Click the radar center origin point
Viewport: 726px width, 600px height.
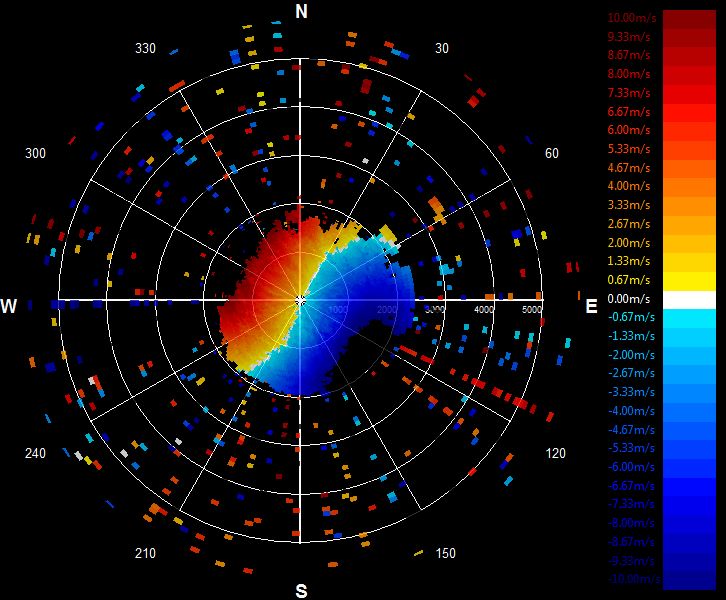point(300,300)
